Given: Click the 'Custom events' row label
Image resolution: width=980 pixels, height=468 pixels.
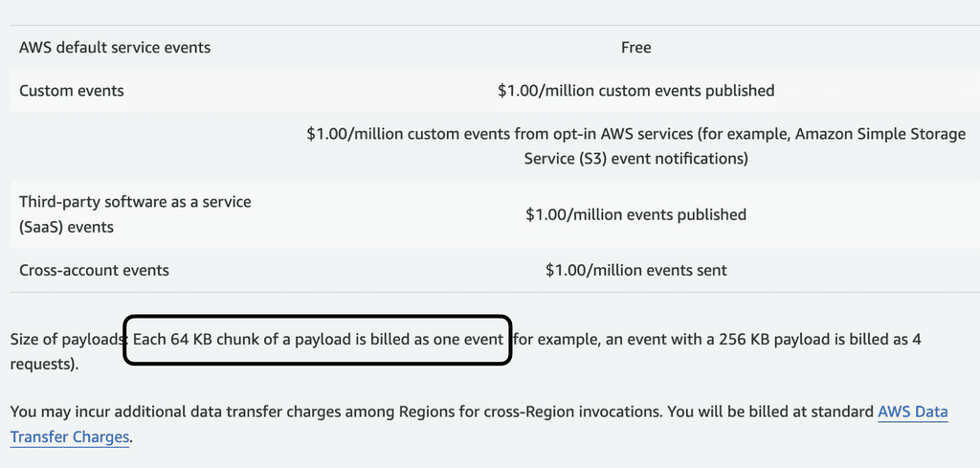Looking at the screenshot, I should pos(72,91).
